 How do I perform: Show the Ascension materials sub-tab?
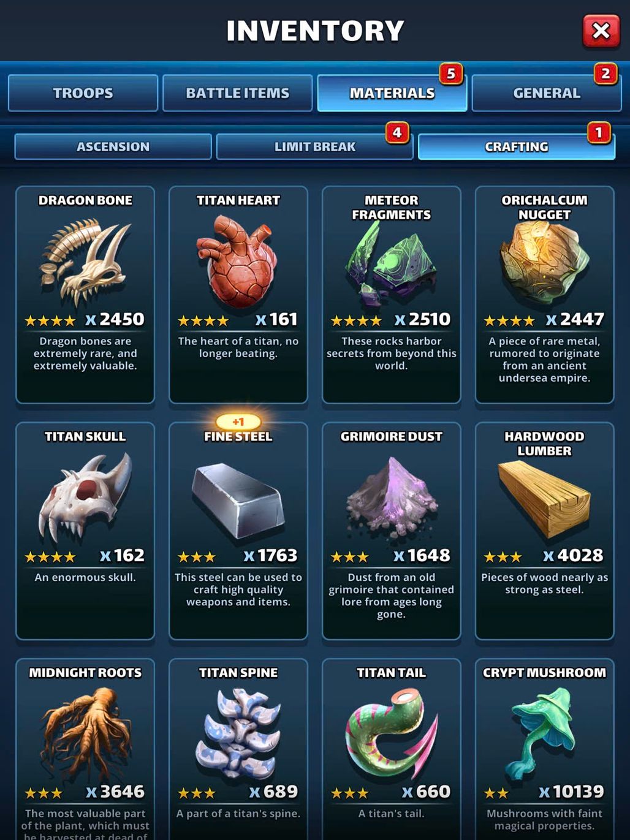(113, 147)
